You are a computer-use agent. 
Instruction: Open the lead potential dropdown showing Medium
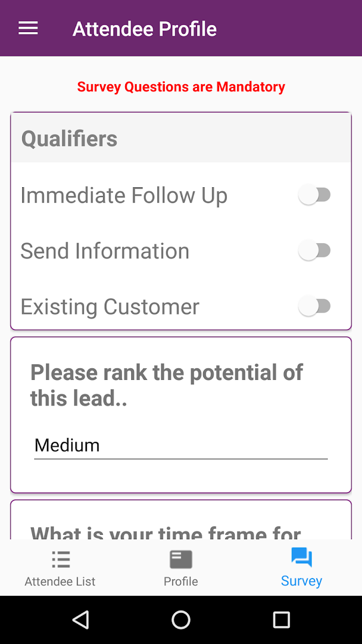point(181,445)
